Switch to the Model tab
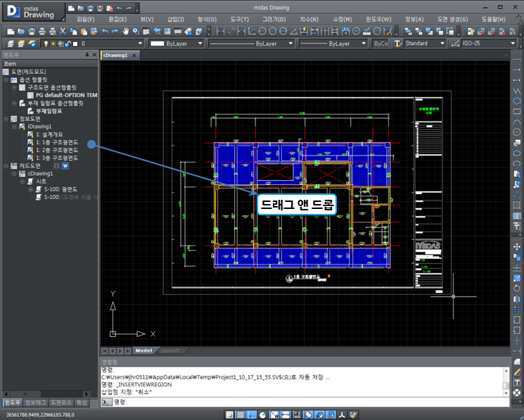This screenshot has width=524, height=420. point(143,350)
